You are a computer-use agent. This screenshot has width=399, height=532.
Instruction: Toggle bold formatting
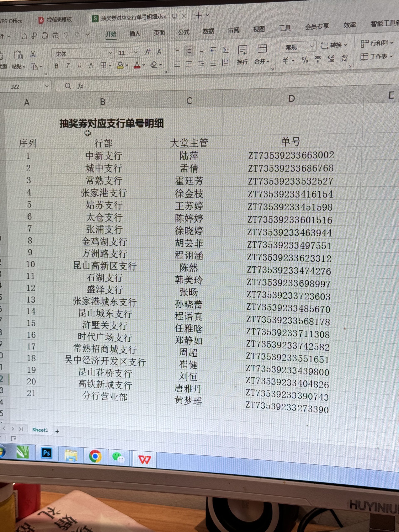point(56,66)
